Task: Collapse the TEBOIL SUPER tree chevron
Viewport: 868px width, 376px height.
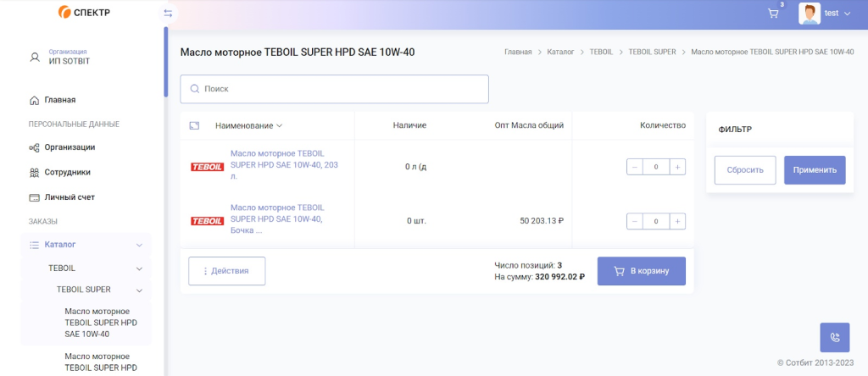Action: pyautogui.click(x=139, y=290)
